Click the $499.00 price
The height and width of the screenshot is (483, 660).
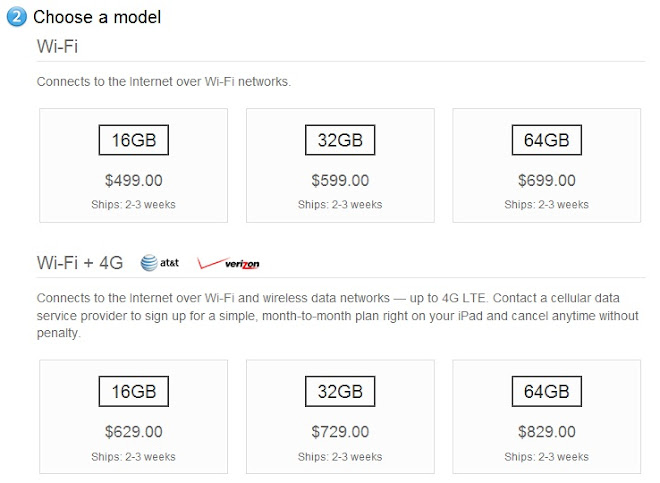coord(133,181)
